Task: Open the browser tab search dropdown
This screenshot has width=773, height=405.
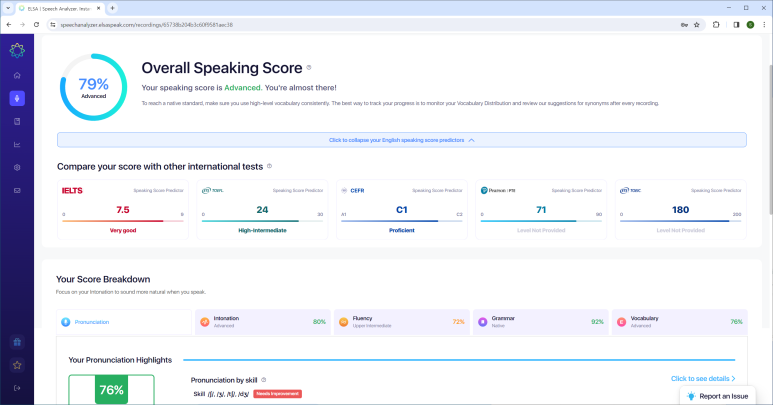Action: point(8,8)
